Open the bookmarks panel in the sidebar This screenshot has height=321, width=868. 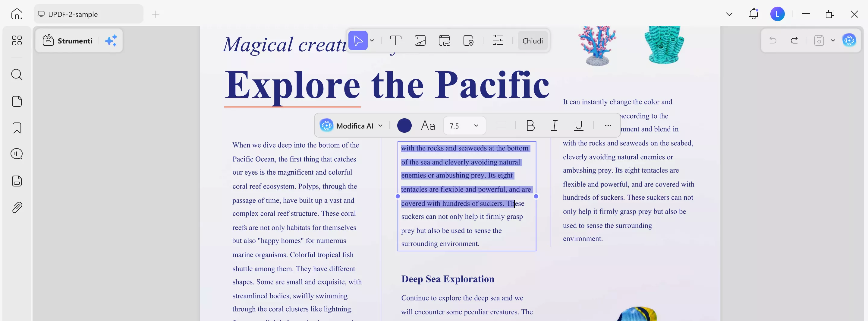(17, 128)
